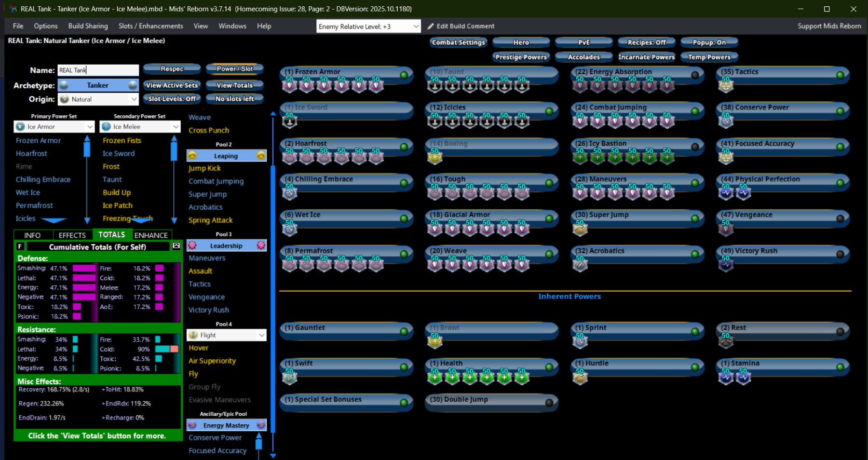
Task: Toggle the Energy Absorption power indicator
Action: (695, 75)
